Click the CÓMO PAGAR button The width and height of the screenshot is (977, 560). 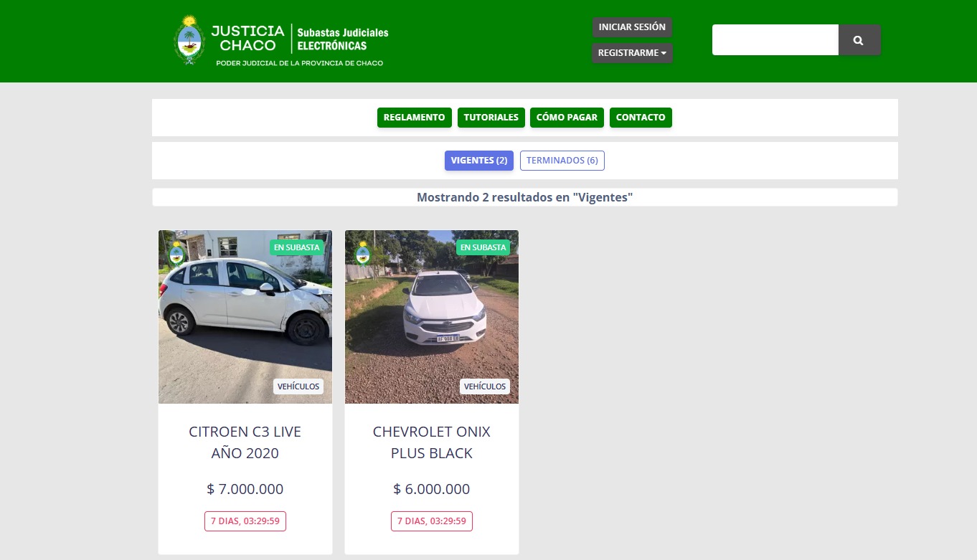pos(567,117)
